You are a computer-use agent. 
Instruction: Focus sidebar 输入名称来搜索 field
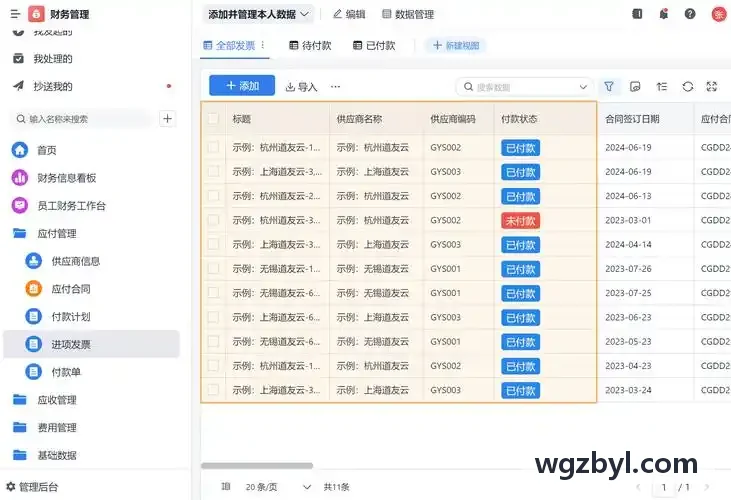[82, 119]
